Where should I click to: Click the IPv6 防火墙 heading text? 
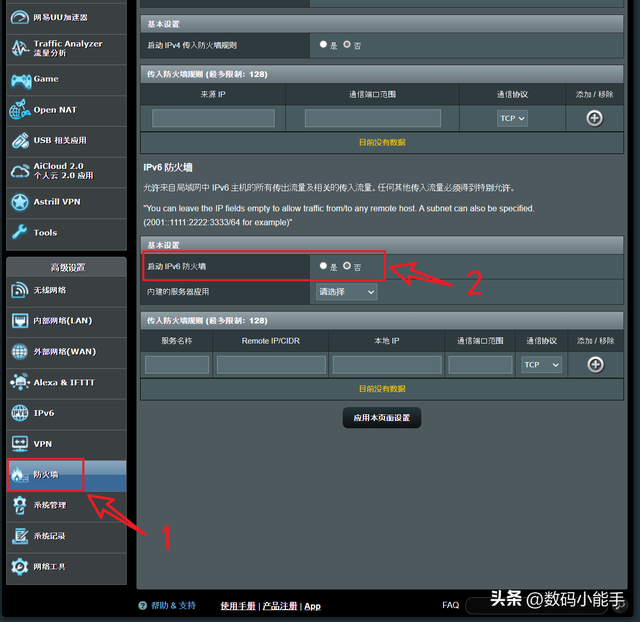[x=168, y=167]
